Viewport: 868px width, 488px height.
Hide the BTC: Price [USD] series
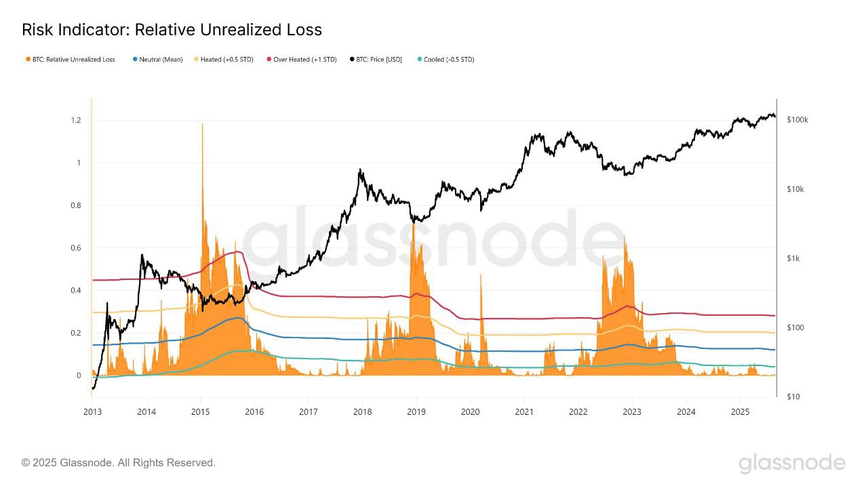point(375,60)
